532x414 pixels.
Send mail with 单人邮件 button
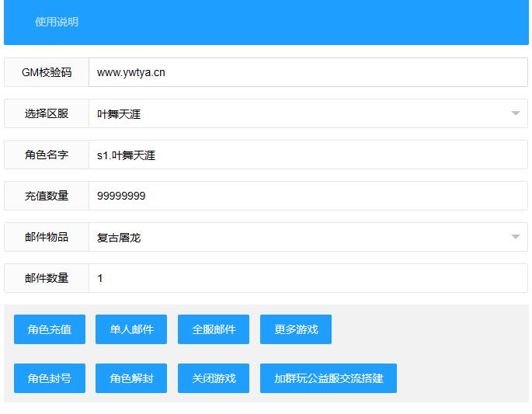point(131,329)
